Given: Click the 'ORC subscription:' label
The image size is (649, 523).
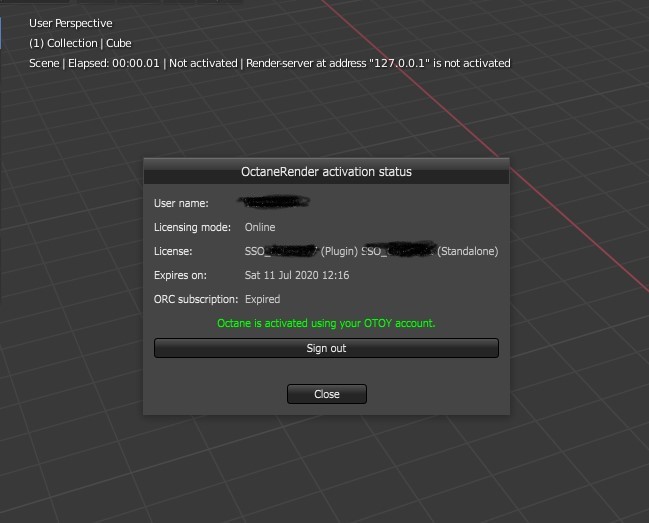Looking at the screenshot, I should coord(196,299).
